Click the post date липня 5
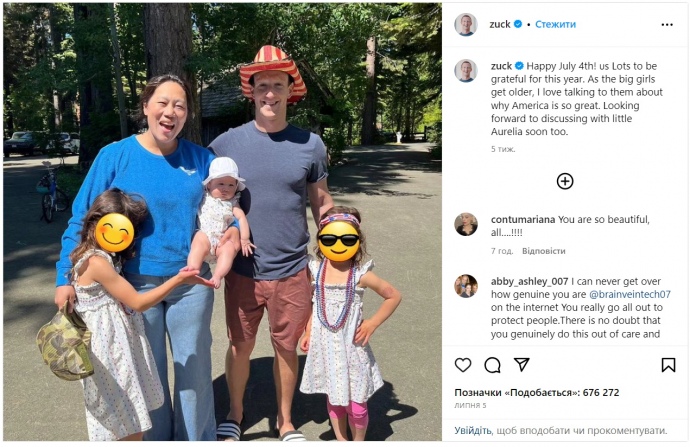The width and height of the screenshot is (690, 447). click(x=472, y=407)
